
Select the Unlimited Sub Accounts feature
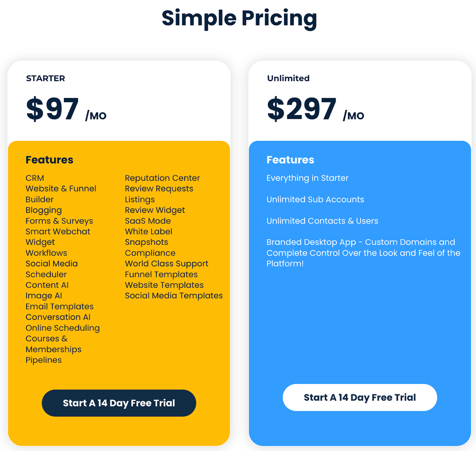point(315,200)
